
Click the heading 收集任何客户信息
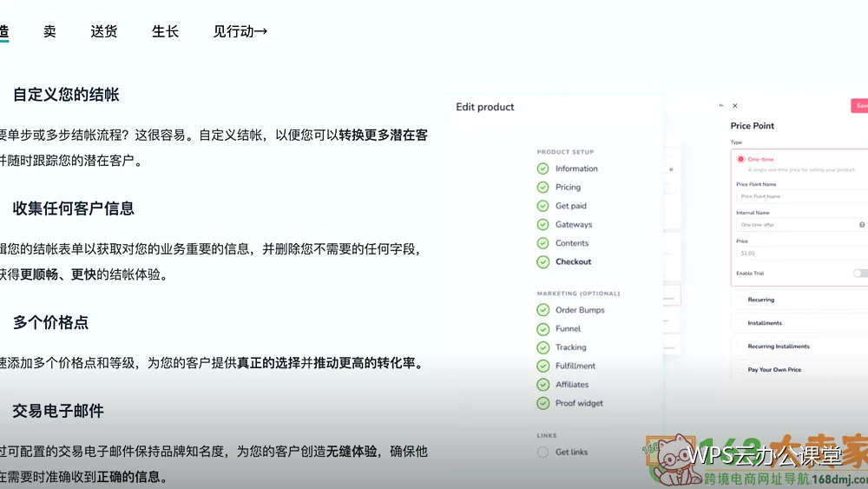pyautogui.click(x=73, y=208)
